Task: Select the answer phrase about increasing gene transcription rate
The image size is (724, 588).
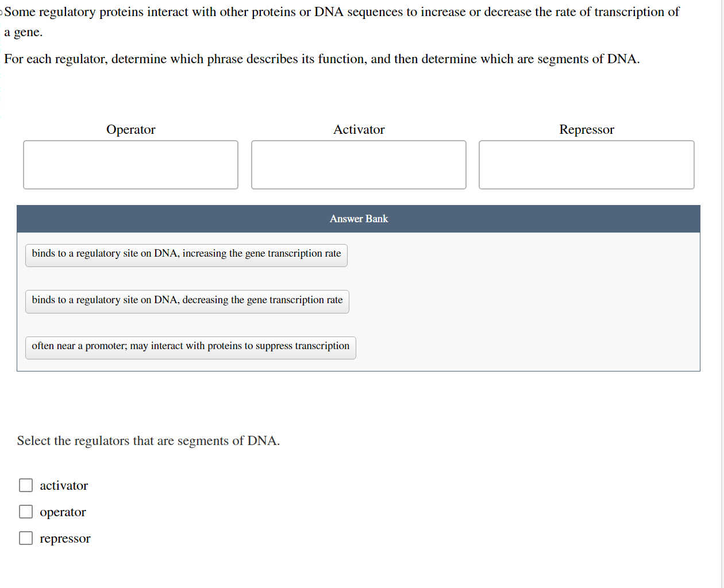Action: click(x=186, y=255)
